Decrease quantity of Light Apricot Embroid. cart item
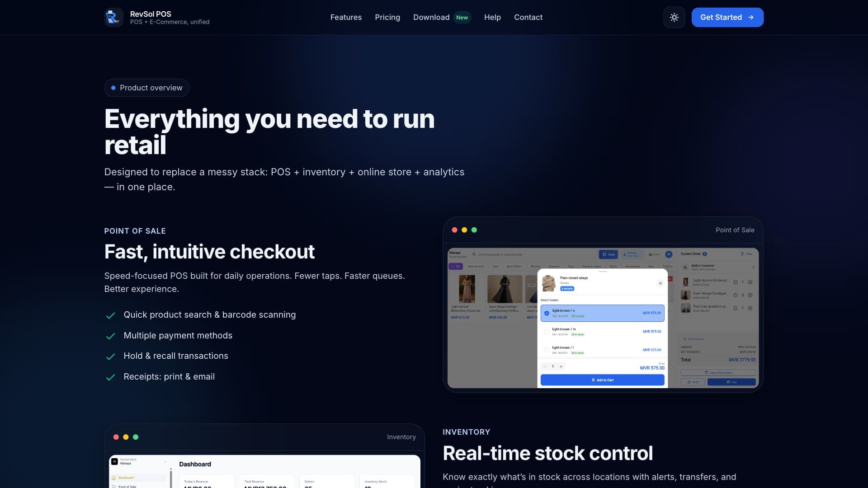The height and width of the screenshot is (488, 868). pos(736,282)
